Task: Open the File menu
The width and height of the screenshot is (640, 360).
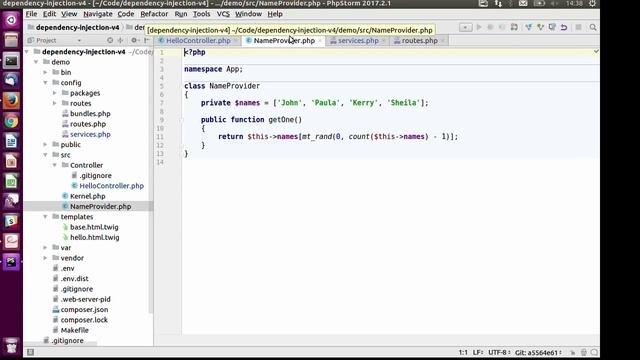Action: 31,14
